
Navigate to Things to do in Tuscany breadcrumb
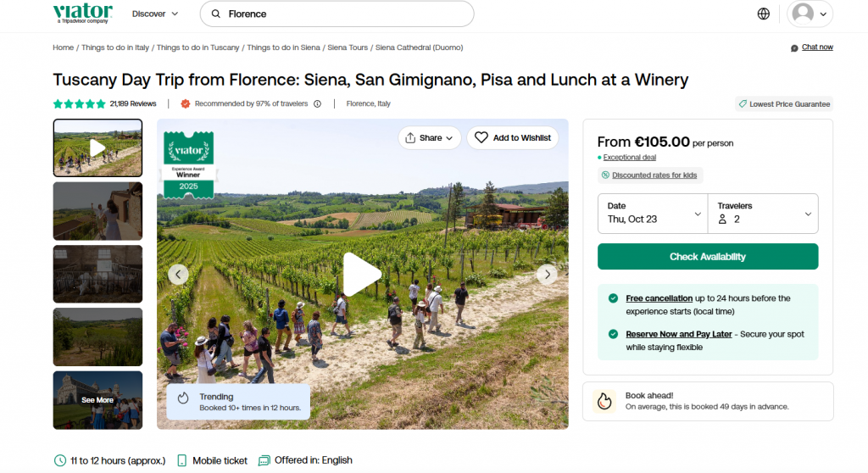[x=198, y=47]
